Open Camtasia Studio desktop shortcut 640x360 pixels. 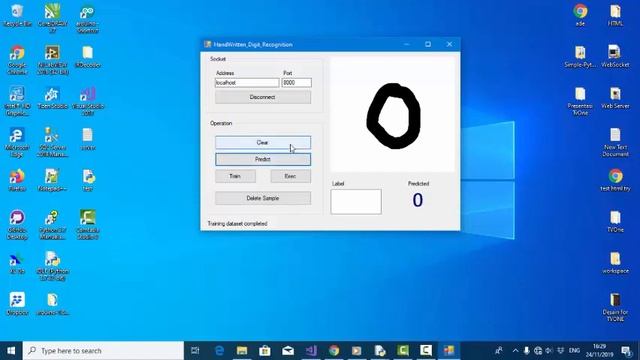tap(88, 224)
